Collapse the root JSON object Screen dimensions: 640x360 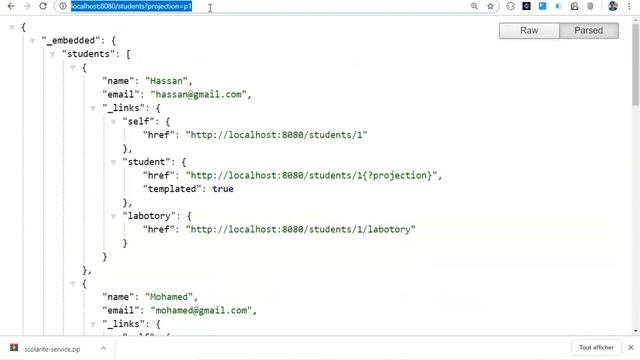12,27
